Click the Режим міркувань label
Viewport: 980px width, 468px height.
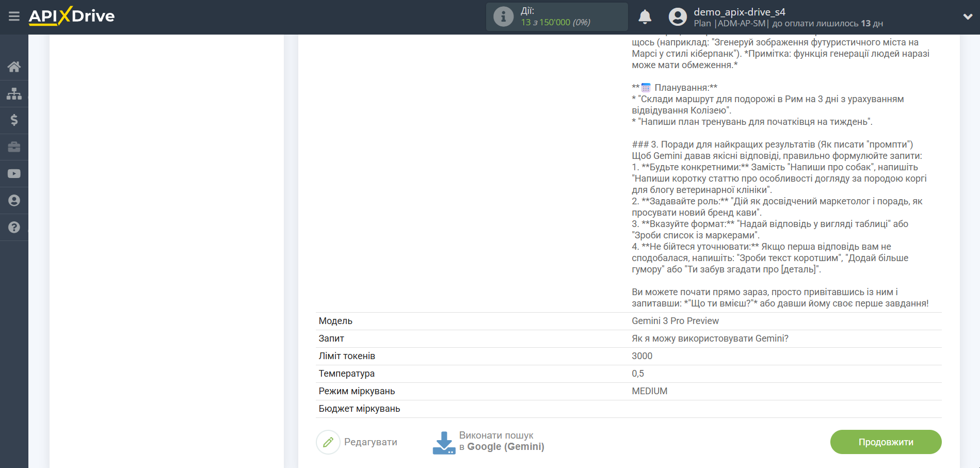pyautogui.click(x=357, y=391)
